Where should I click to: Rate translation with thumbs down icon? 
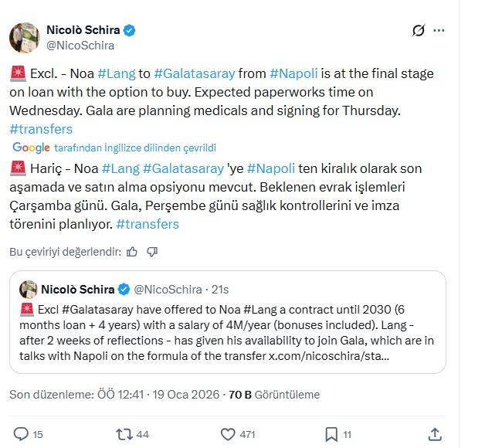pyautogui.click(x=152, y=251)
